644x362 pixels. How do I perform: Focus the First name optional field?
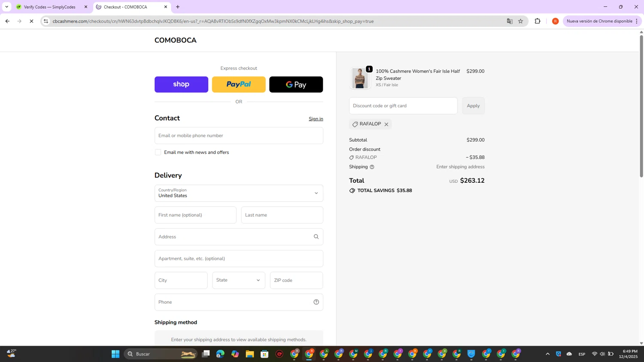[x=195, y=215]
